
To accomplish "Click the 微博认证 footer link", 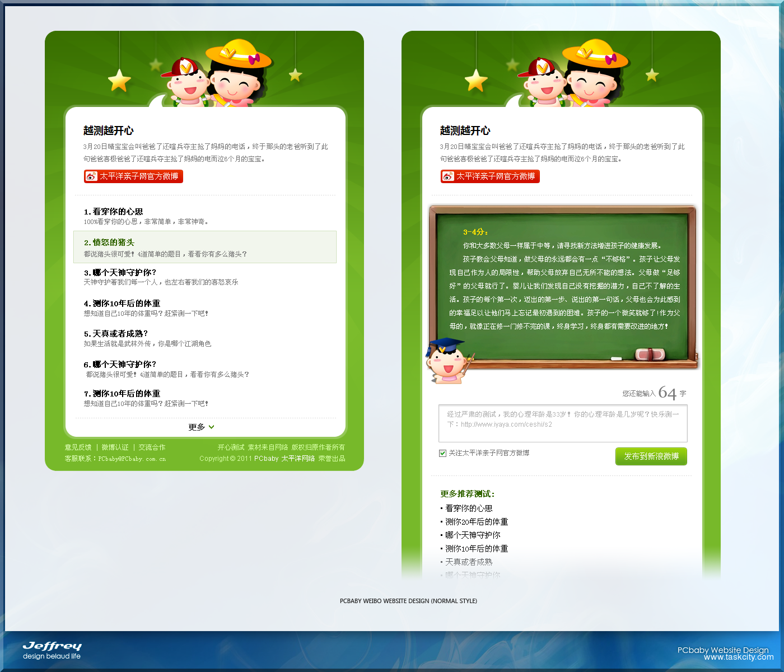I will [x=115, y=447].
